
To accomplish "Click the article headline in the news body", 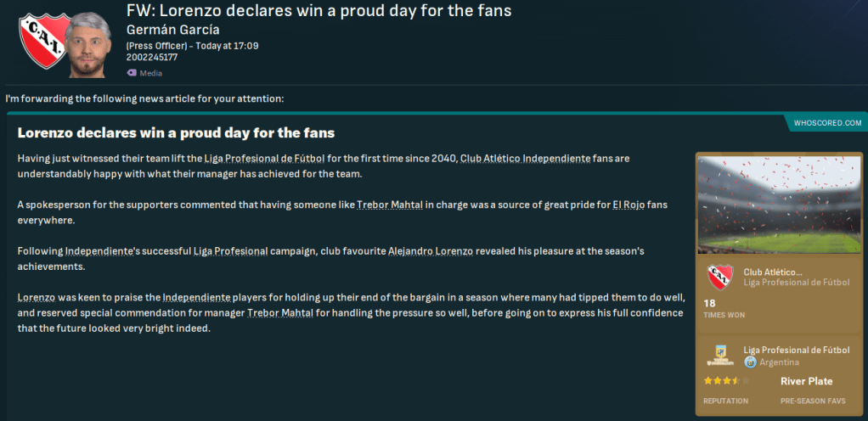I will click(176, 133).
